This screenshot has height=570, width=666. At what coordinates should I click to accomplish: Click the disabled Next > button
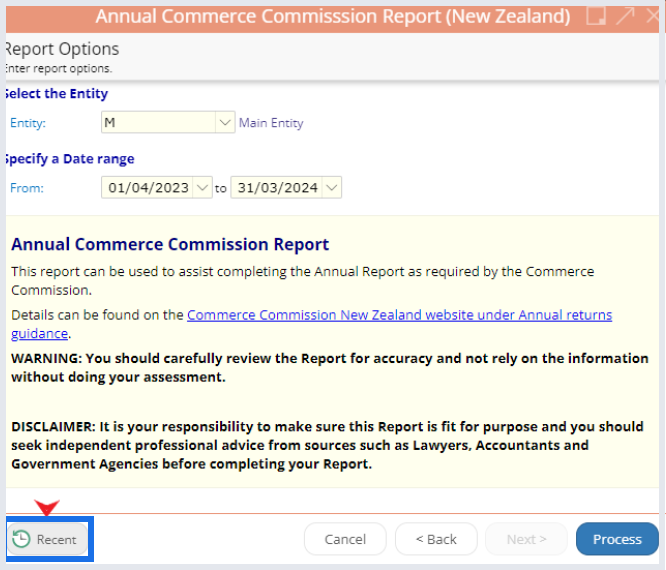527,539
